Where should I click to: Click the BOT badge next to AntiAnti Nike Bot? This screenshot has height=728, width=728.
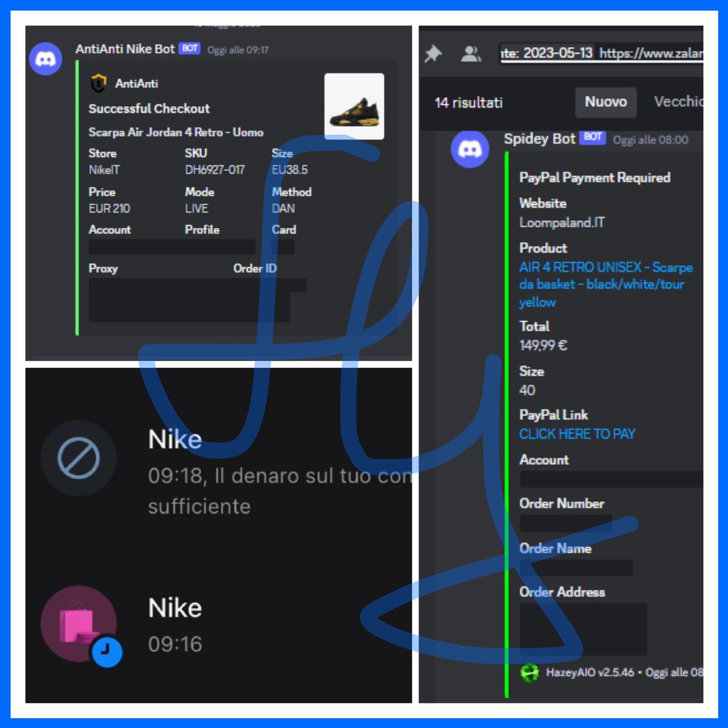pyautogui.click(x=190, y=49)
